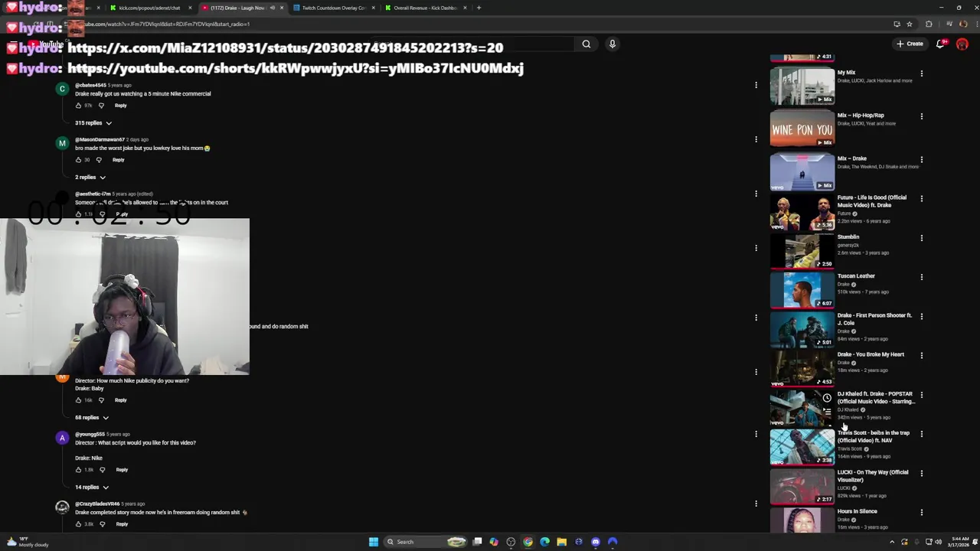Open the Hours In Silence video
The height and width of the screenshot is (551, 980).
point(802,520)
